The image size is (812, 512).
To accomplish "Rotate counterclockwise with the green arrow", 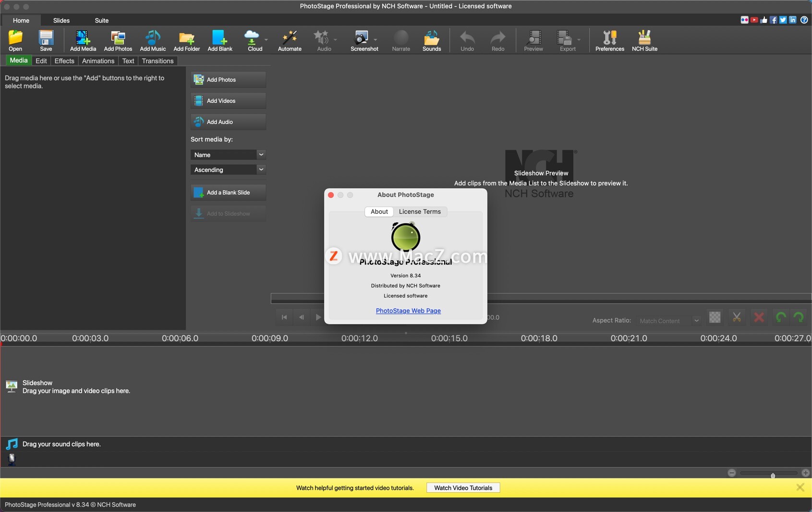I will [x=781, y=317].
